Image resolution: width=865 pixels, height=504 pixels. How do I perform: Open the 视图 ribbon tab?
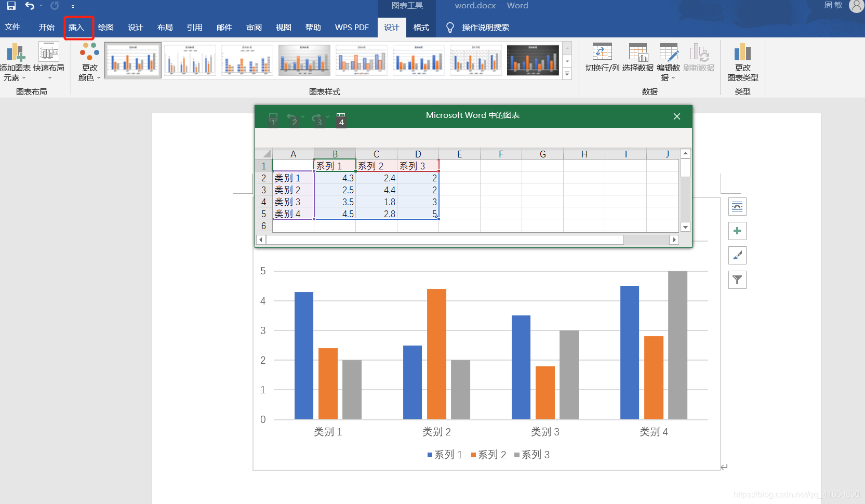(283, 27)
